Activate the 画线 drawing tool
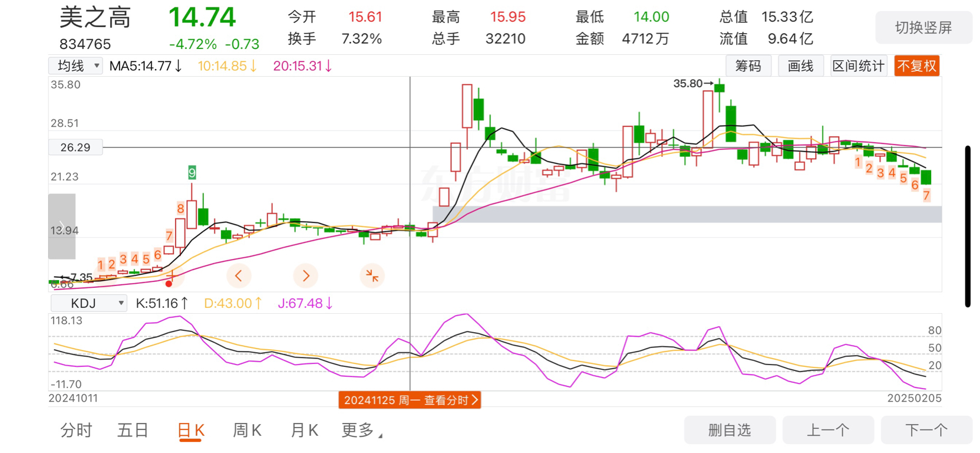Viewport: 980px width, 453px height. (800, 66)
